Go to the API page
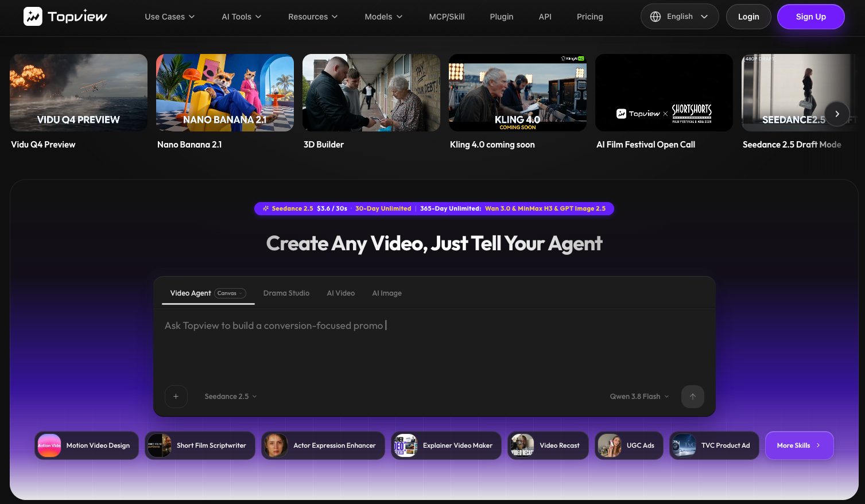 click(545, 17)
